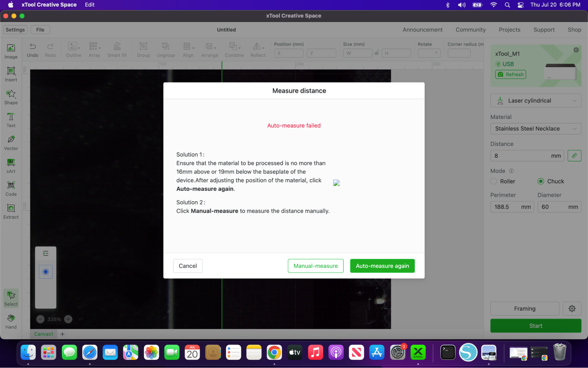588x368 pixels.
Task: Open framing settings gear icon
Action: 572,309
